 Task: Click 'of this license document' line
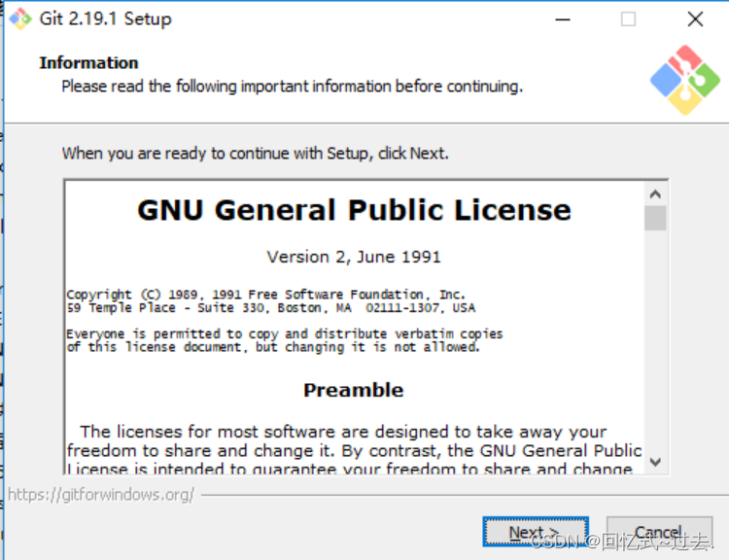273,347
